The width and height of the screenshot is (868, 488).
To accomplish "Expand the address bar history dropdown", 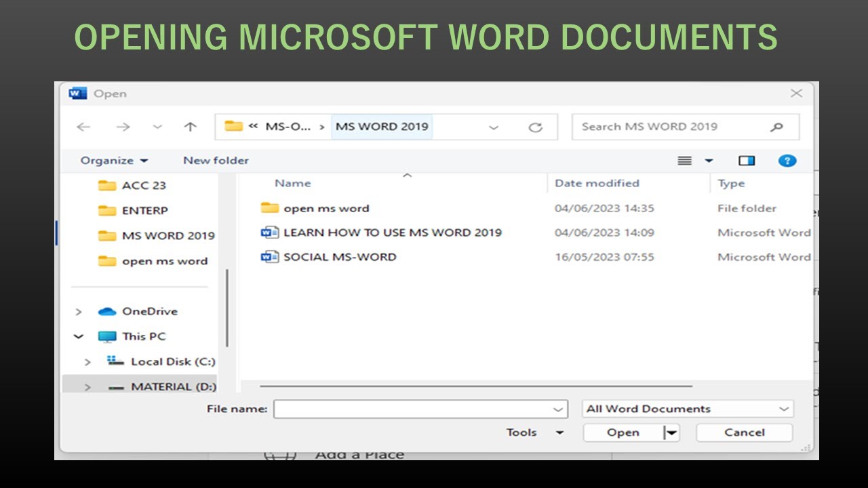I will point(494,127).
